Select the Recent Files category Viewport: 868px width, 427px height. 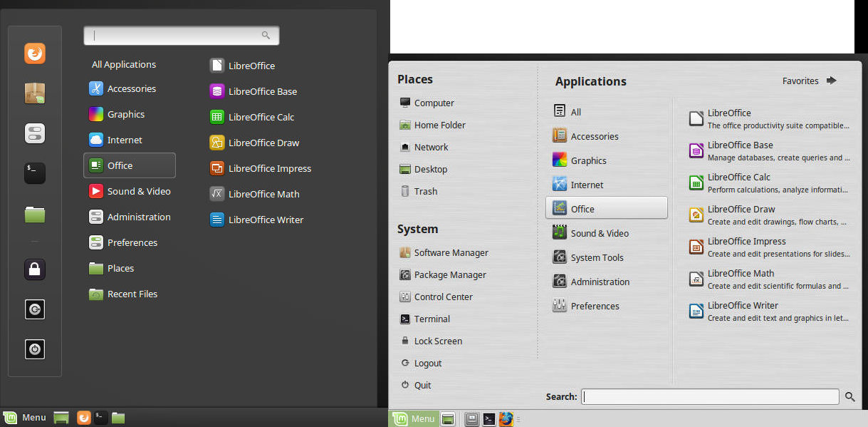[x=132, y=294]
